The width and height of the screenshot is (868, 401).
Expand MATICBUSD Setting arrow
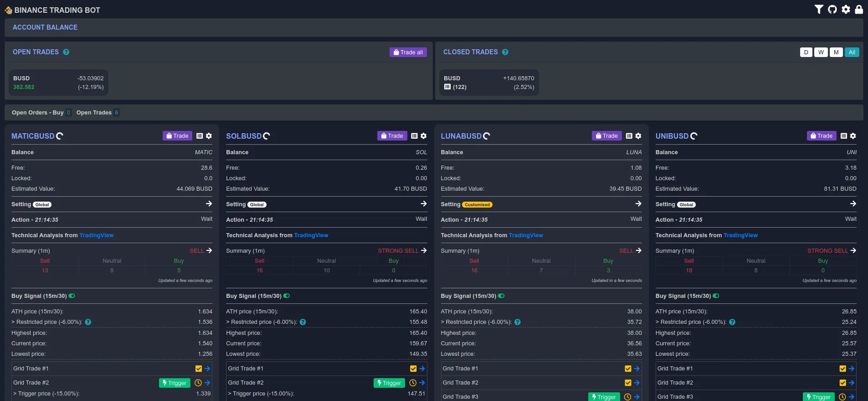click(x=209, y=204)
